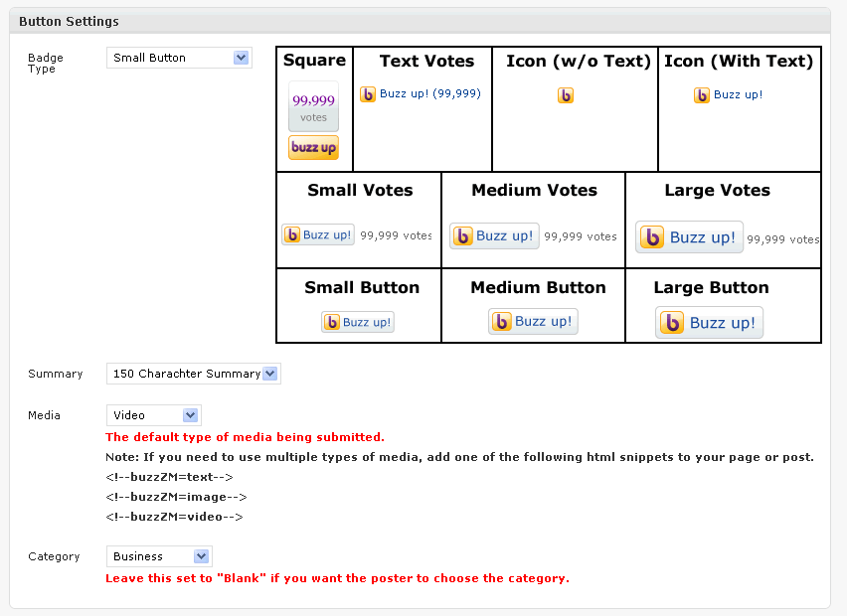Click the Large Button Buzz up! sample
This screenshot has height=616, width=847.
point(709,323)
